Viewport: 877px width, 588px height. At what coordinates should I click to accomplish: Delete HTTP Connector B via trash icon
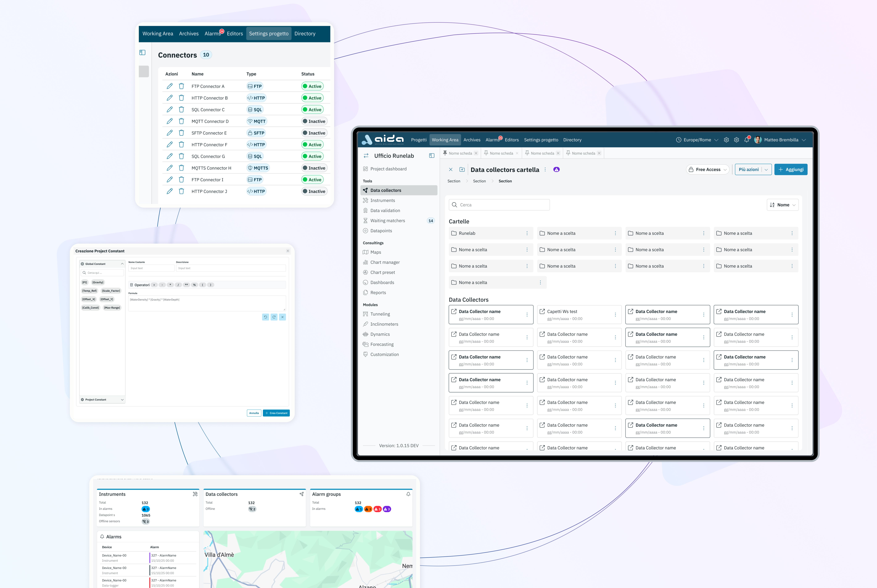pos(181,98)
